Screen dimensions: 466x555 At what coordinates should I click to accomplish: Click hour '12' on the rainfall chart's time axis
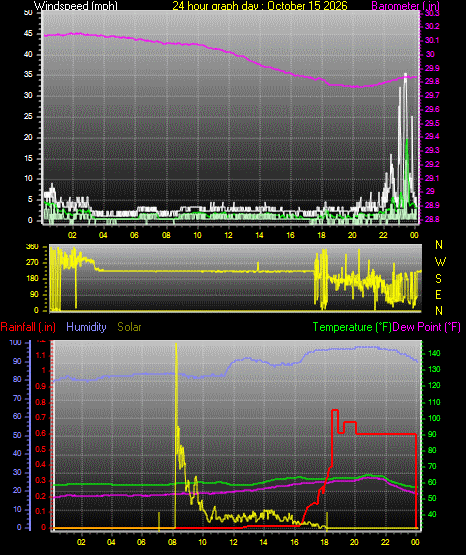[233, 542]
